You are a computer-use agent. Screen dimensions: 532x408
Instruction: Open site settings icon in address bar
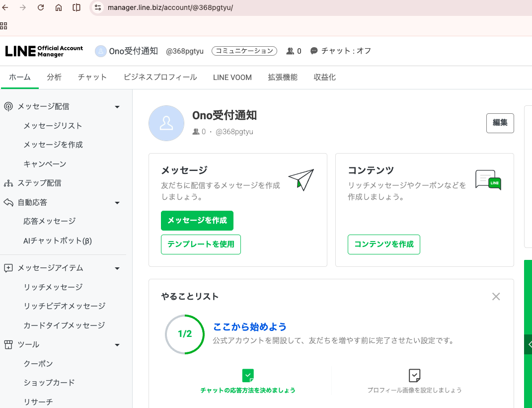[98, 7]
